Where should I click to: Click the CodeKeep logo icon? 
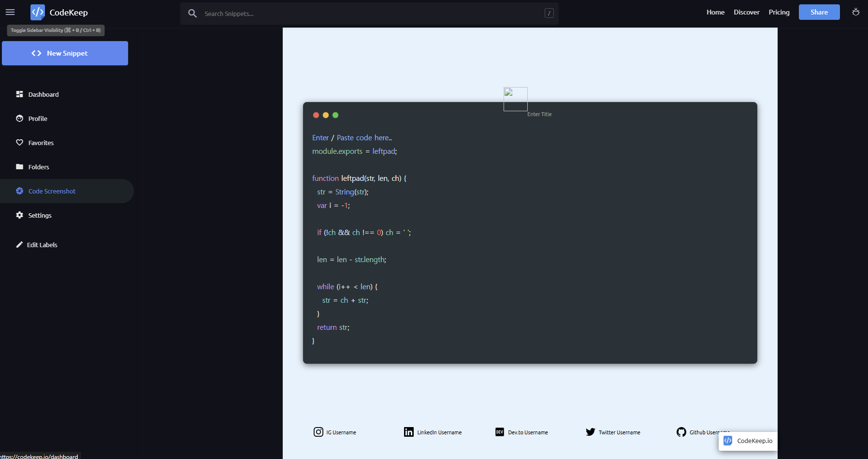37,12
